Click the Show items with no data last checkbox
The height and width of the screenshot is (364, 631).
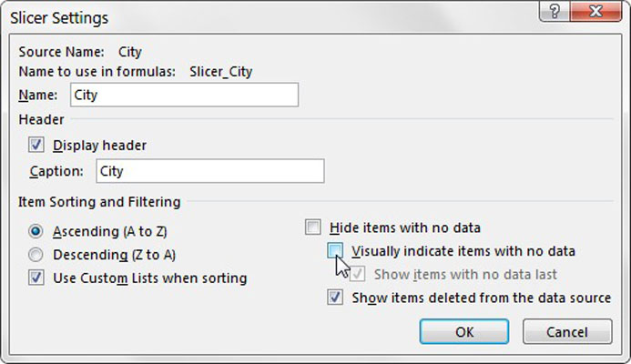[x=357, y=274]
